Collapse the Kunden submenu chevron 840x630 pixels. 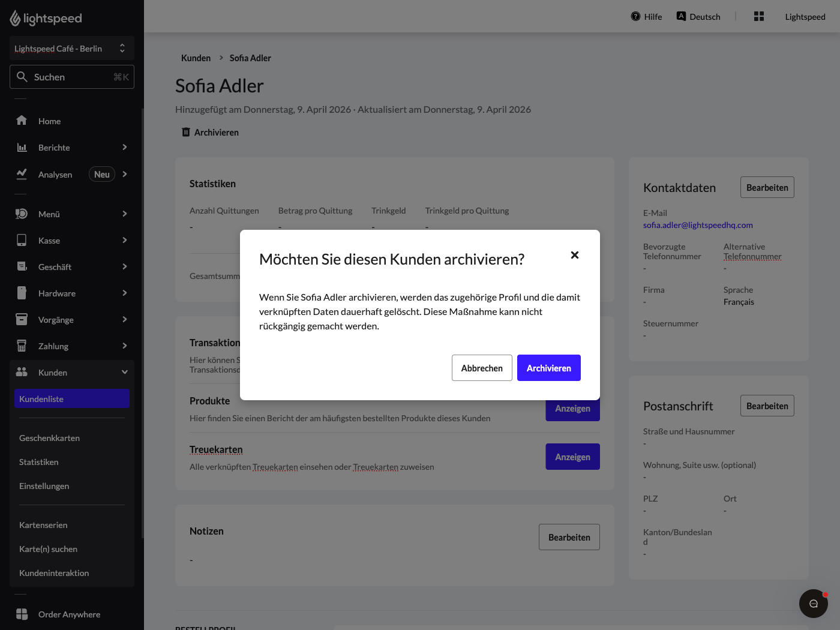[x=125, y=372]
